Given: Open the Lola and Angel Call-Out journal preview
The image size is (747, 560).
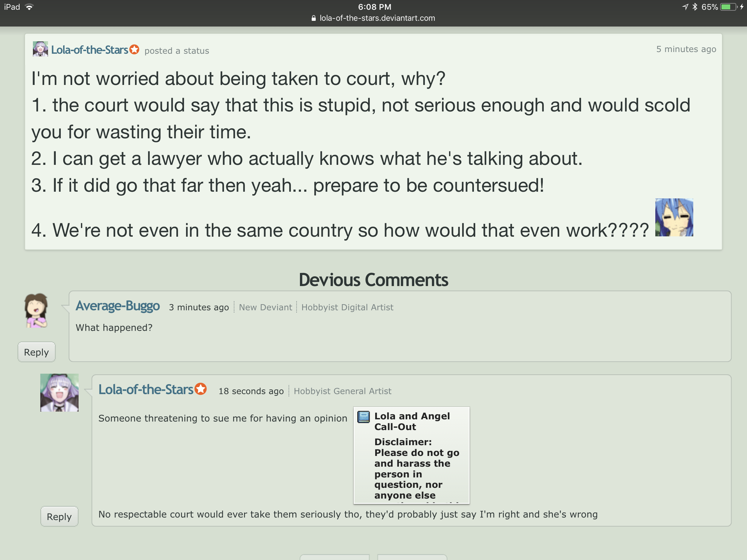Looking at the screenshot, I should tap(411, 455).
